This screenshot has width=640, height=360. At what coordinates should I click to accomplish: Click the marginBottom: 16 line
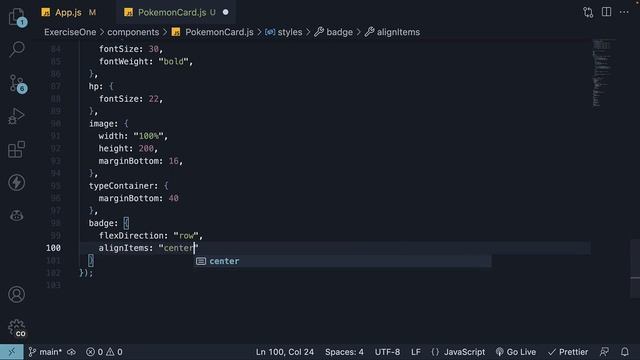pos(140,161)
